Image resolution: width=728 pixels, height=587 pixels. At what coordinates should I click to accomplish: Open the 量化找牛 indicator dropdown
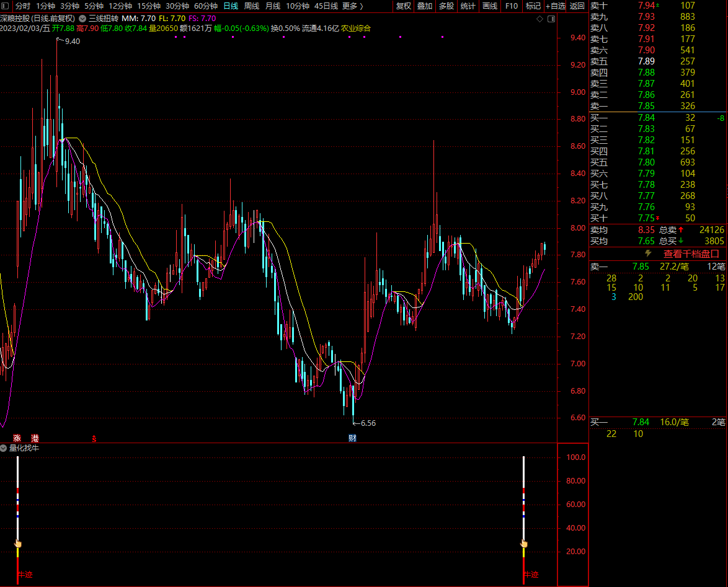(4, 448)
